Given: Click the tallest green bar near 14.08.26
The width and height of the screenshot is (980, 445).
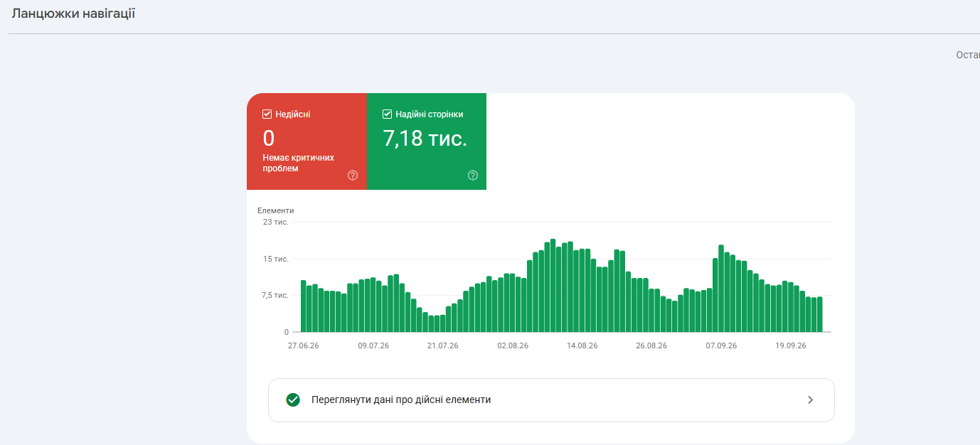Looking at the screenshot, I should [553, 286].
